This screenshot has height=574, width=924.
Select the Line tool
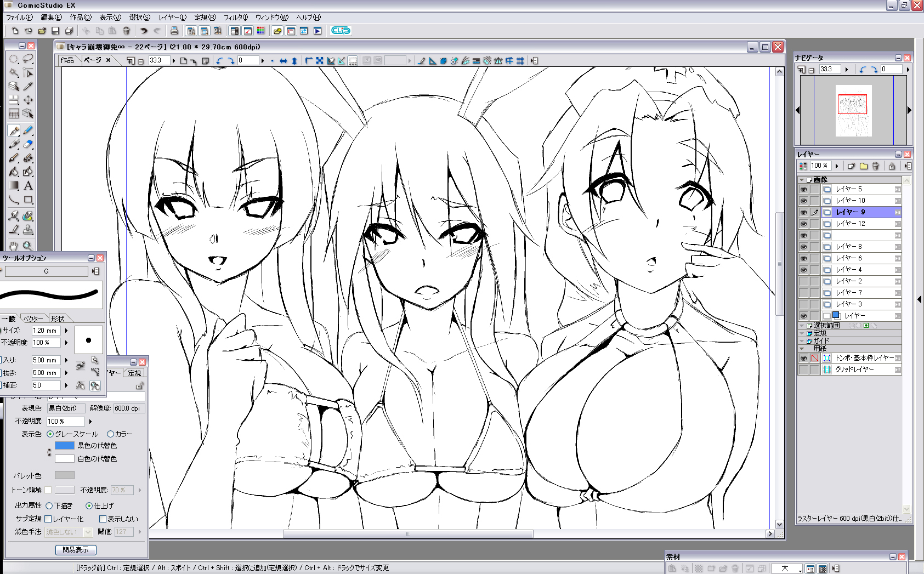[x=14, y=200]
